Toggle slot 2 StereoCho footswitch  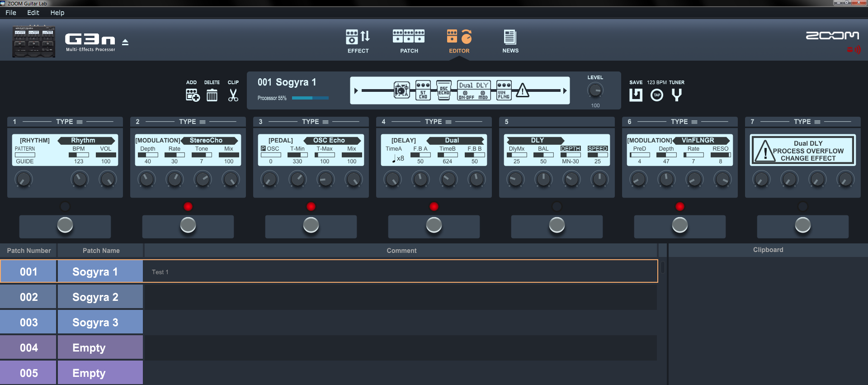tap(188, 225)
